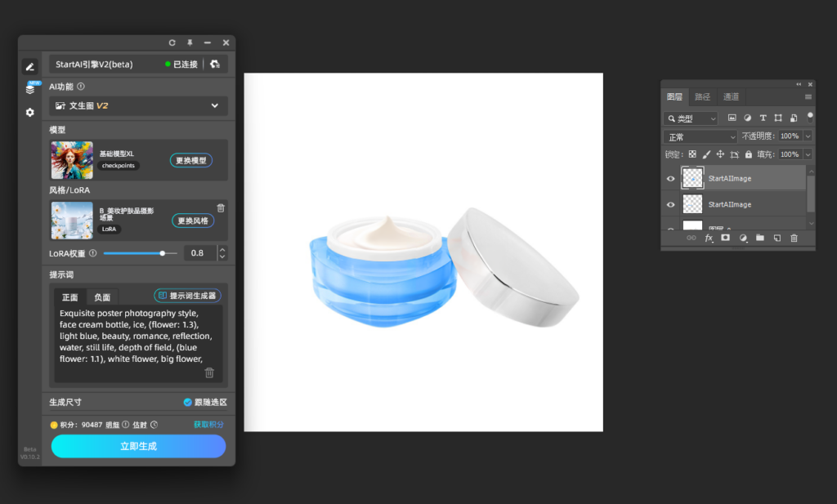Filter layers by pixel image type

pos(732,118)
